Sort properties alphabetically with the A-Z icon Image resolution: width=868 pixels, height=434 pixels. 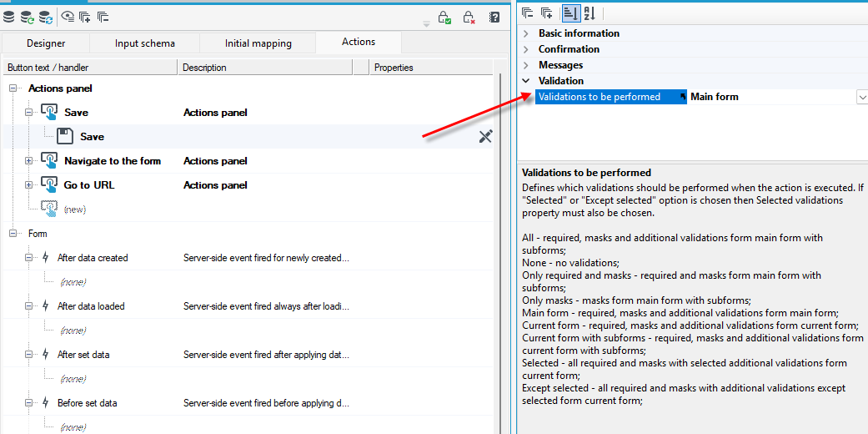click(x=590, y=13)
